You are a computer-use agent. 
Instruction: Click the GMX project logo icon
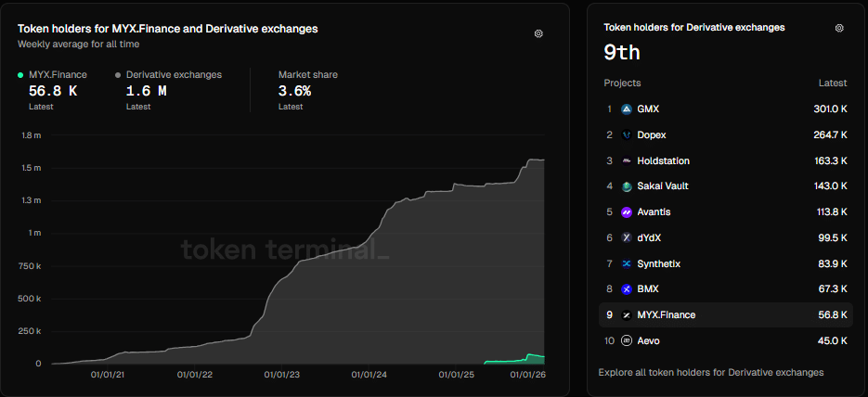(x=627, y=109)
